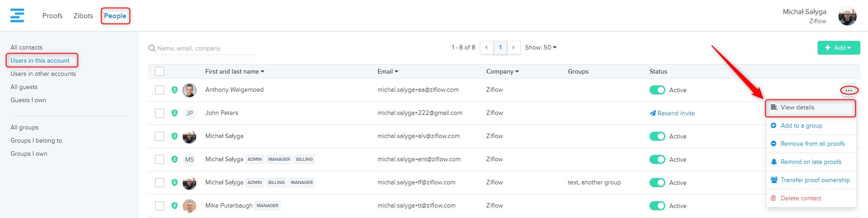Sort by First and last name column
Viewport: 868px width, 218px height.
click(234, 71)
